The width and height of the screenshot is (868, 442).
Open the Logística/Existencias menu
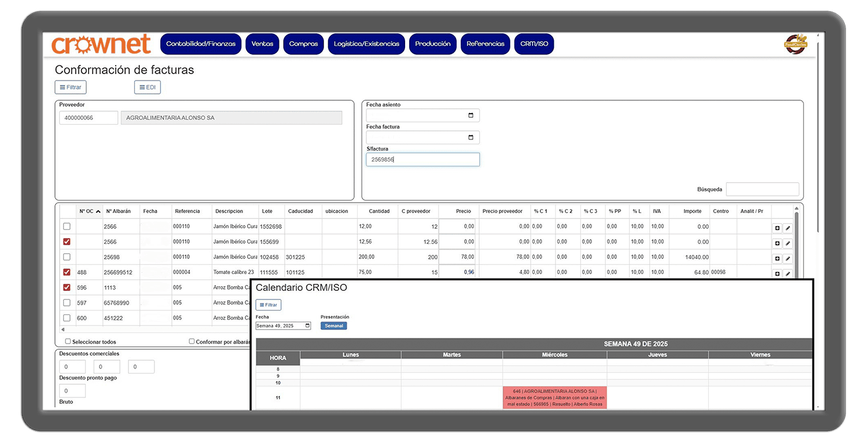(x=366, y=44)
